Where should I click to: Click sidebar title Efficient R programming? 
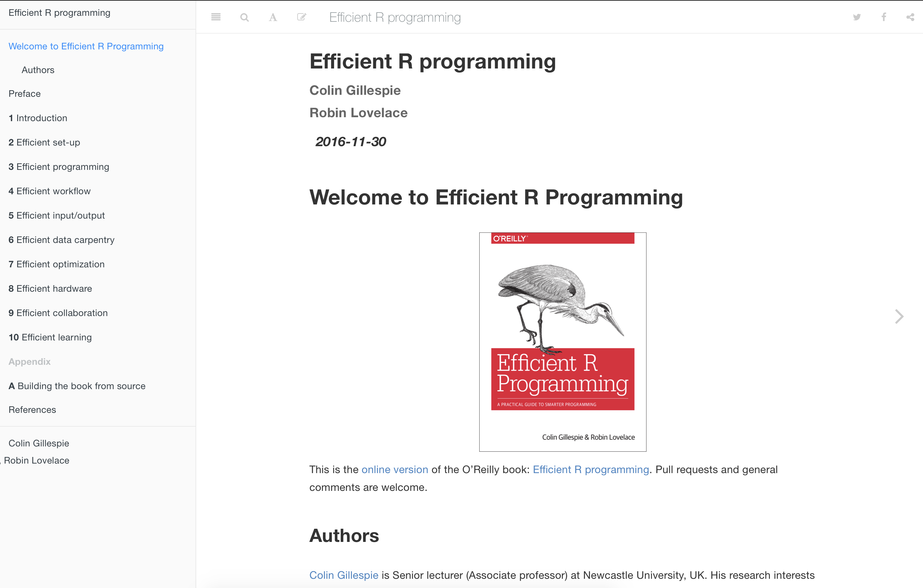click(x=59, y=13)
